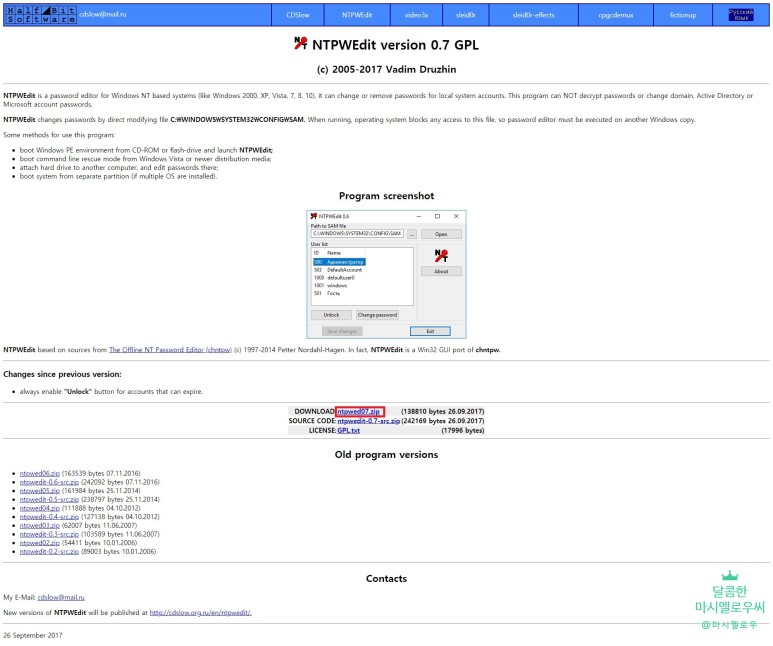This screenshot has width=773, height=646.
Task: Click the Half Bit Software logo
Action: 41,15
